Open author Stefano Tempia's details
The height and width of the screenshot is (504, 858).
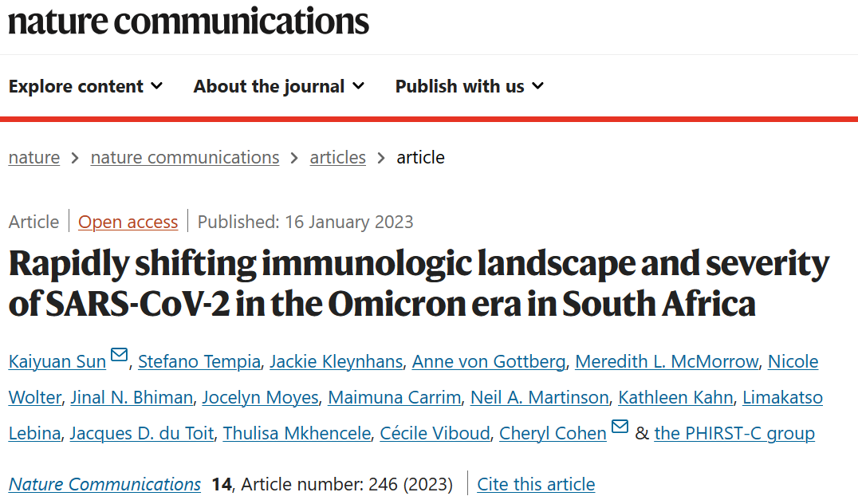pyautogui.click(x=199, y=362)
